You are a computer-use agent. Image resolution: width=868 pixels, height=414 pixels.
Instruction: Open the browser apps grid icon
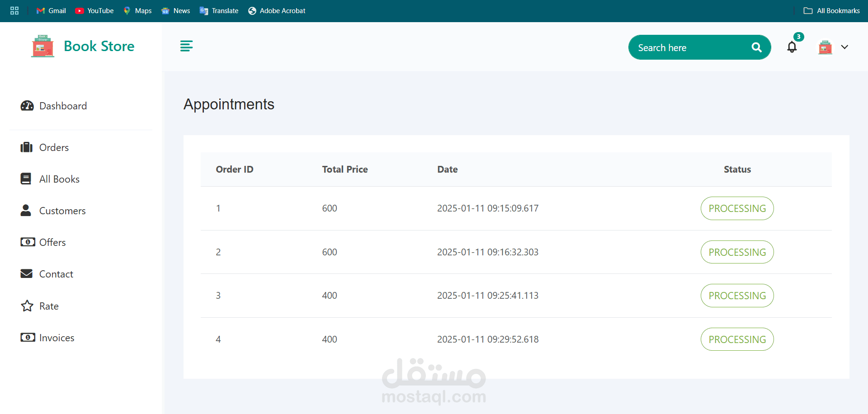(x=14, y=11)
